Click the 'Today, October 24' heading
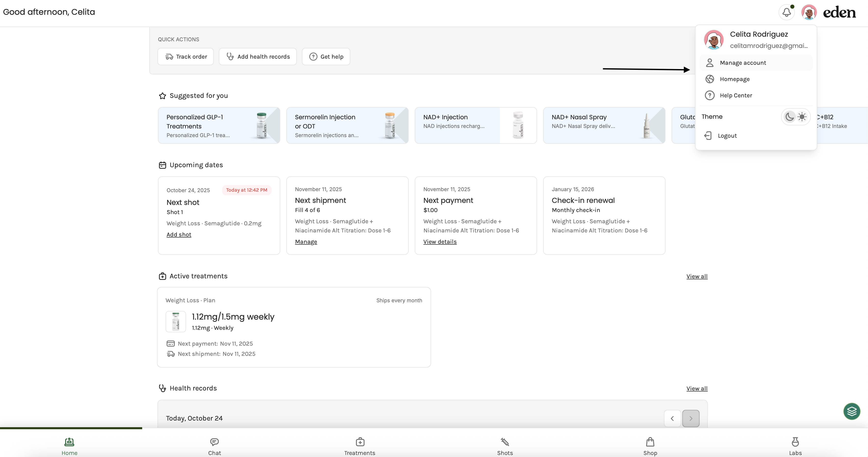 (x=194, y=418)
